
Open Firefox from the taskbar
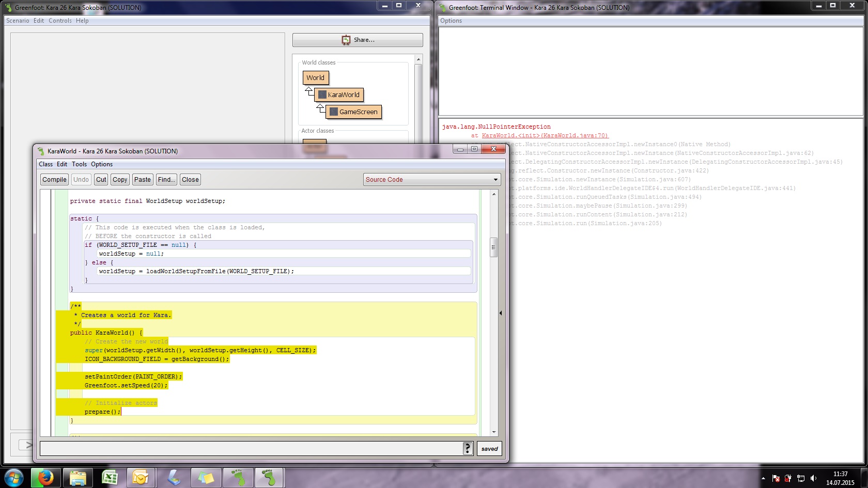click(x=45, y=478)
